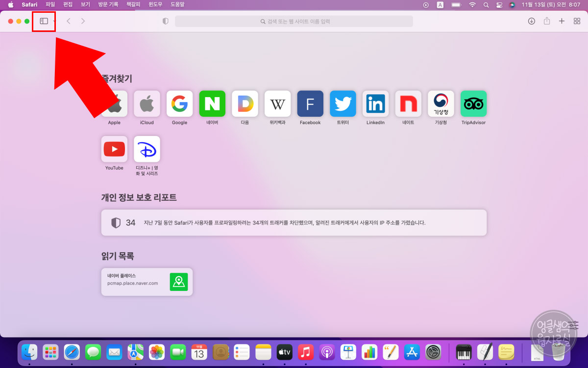This screenshot has height=368, width=588.
Task: Show the privacy report shield icon
Action: pos(165,21)
